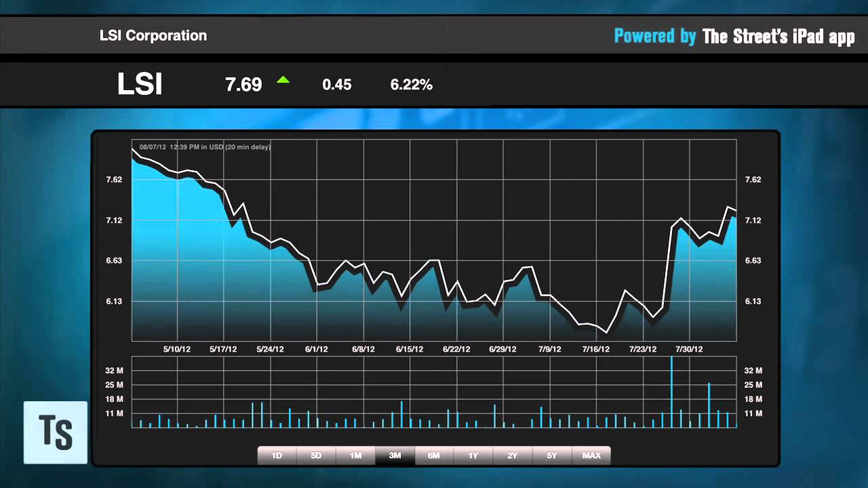Click the left 32 M volume label
Viewport: 868px width, 488px height.
pyautogui.click(x=114, y=371)
